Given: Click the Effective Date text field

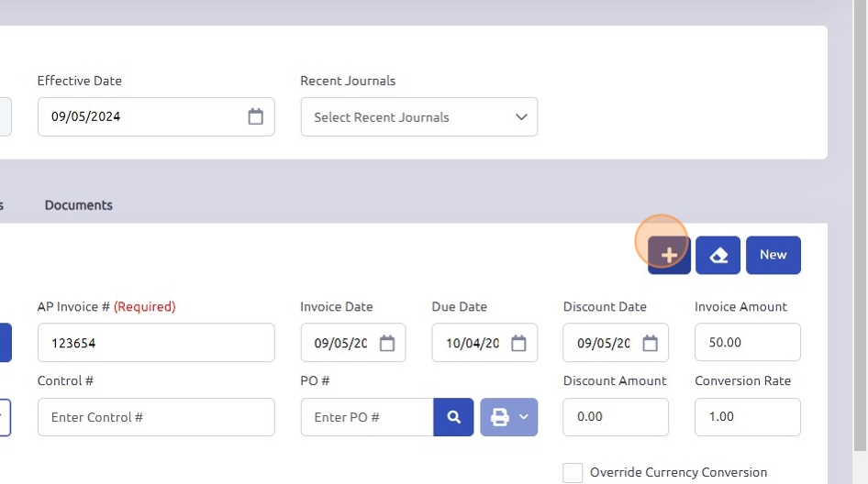Looking at the screenshot, I should coord(138,116).
